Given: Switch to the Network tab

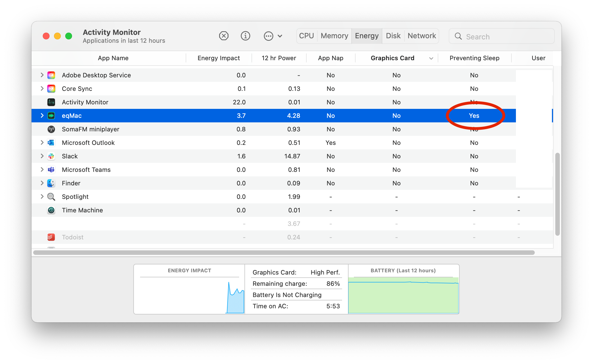Looking at the screenshot, I should [421, 36].
